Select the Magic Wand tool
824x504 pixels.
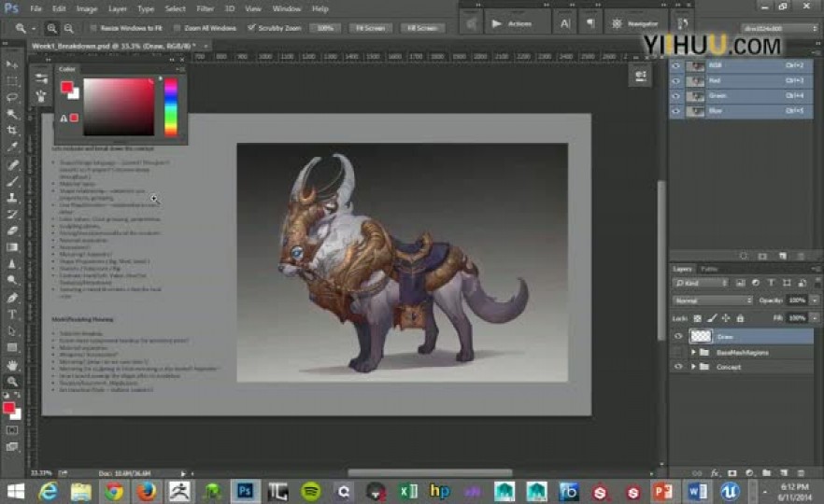tap(11, 114)
